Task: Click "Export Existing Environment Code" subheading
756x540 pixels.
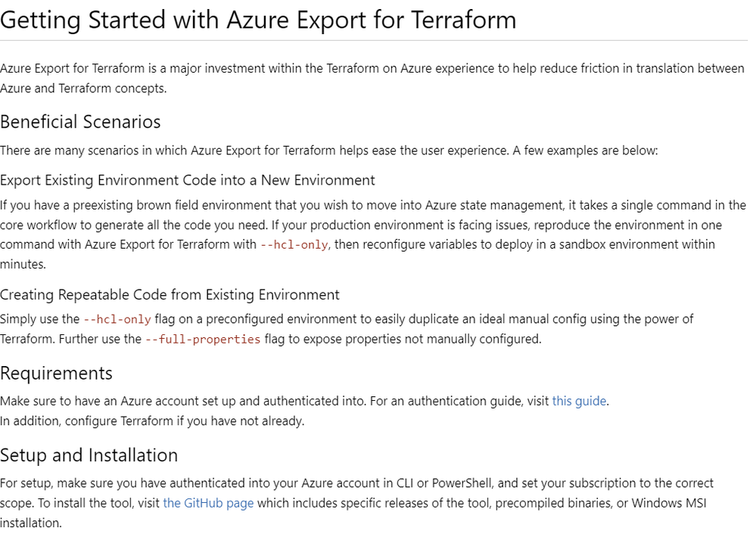Action: tap(187, 180)
